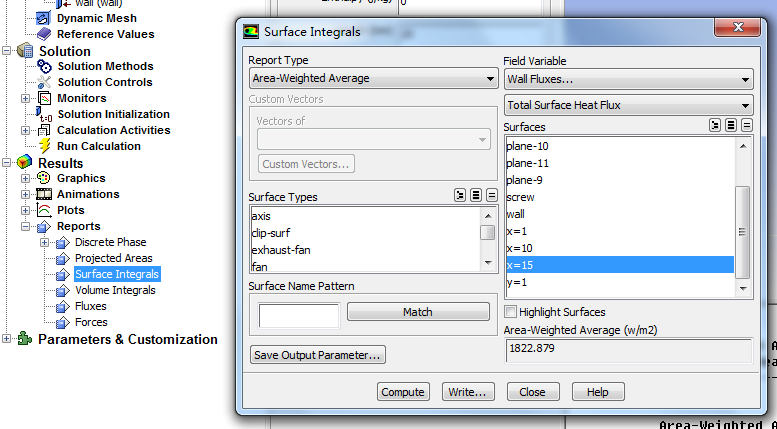The image size is (777, 429).
Task: Click the Reports folder icon
Action: [x=44, y=226]
